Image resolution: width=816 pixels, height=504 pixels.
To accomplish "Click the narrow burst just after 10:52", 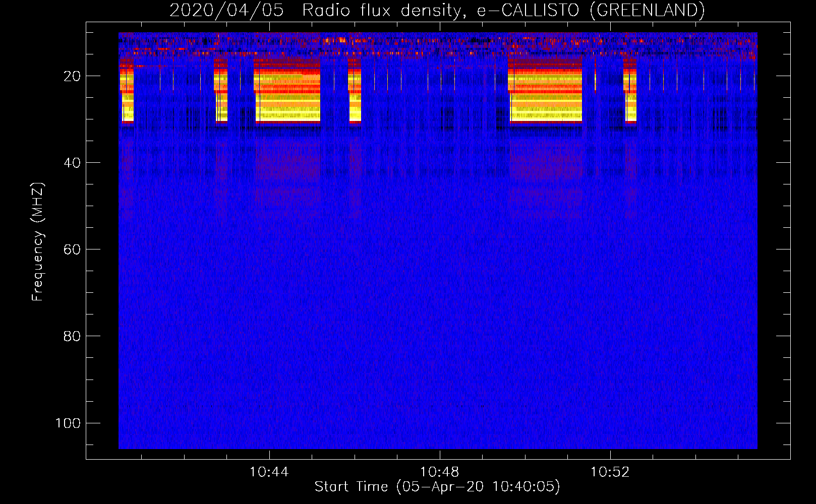I will pyautogui.click(x=629, y=91).
